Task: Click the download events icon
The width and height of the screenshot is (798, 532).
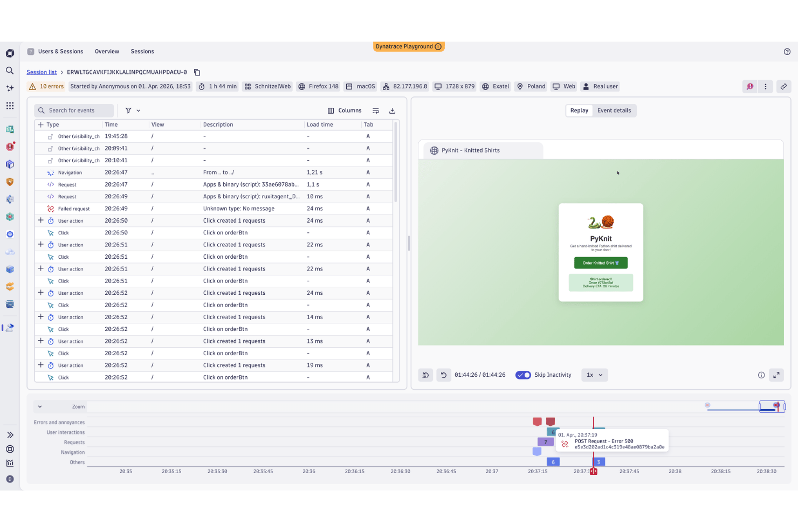Action: 393,110
